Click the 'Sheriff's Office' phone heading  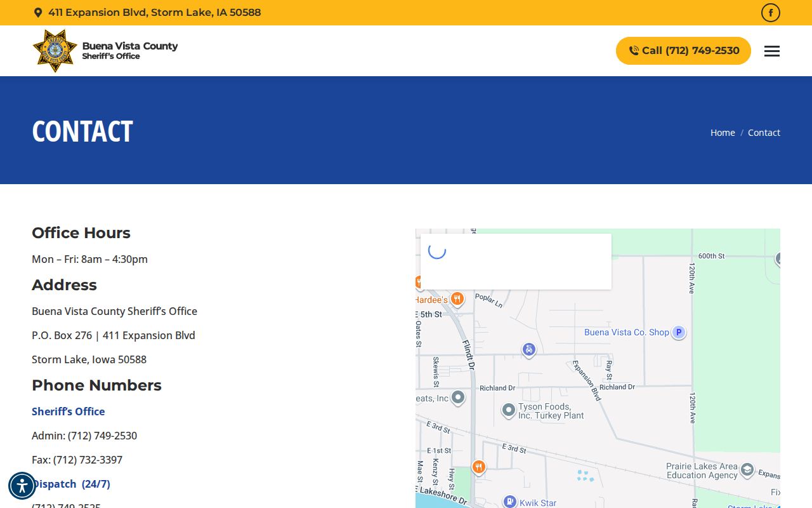point(69,411)
